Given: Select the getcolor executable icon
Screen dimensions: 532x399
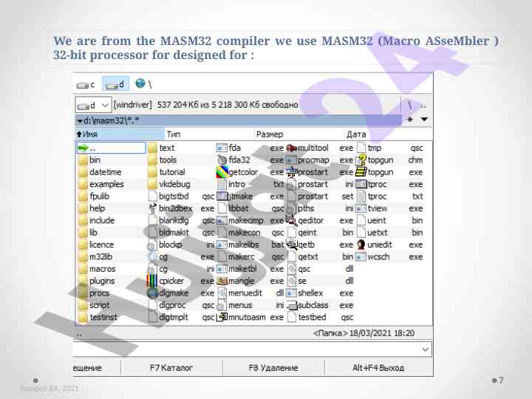Looking at the screenshot, I should 222,172.
